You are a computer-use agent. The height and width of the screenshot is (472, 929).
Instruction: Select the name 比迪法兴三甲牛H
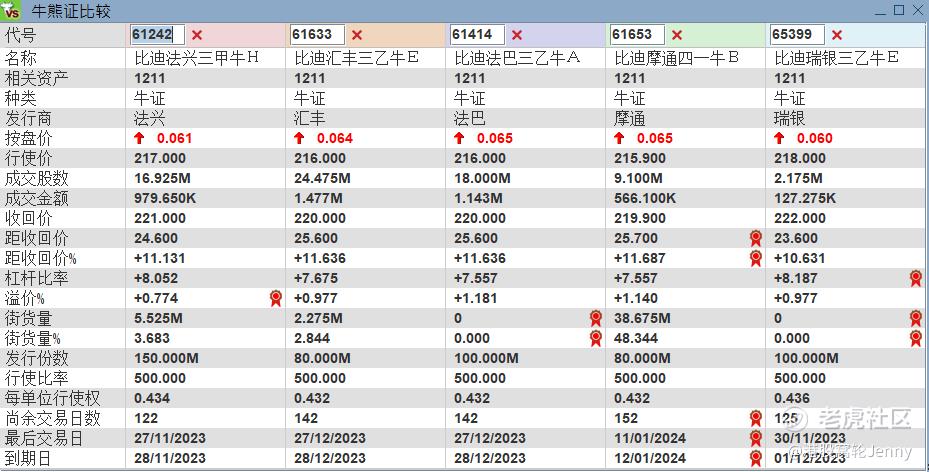(x=197, y=57)
